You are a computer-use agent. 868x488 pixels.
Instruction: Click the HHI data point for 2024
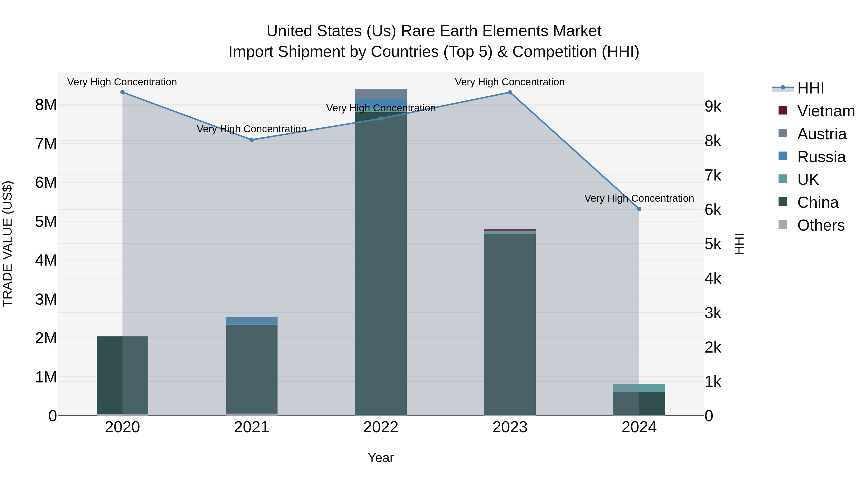point(639,209)
